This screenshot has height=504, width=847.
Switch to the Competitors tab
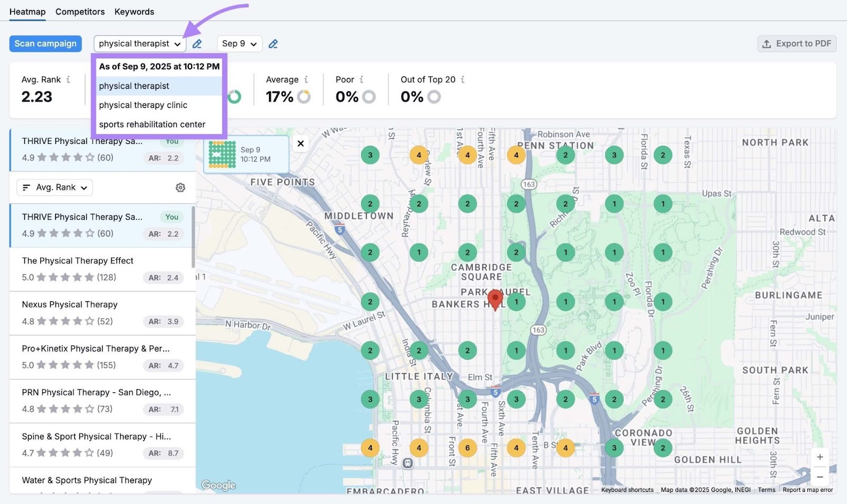[80, 11]
